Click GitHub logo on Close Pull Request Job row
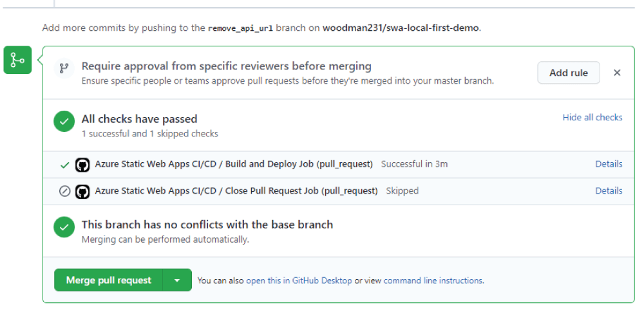The height and width of the screenshot is (314, 644). tap(82, 192)
